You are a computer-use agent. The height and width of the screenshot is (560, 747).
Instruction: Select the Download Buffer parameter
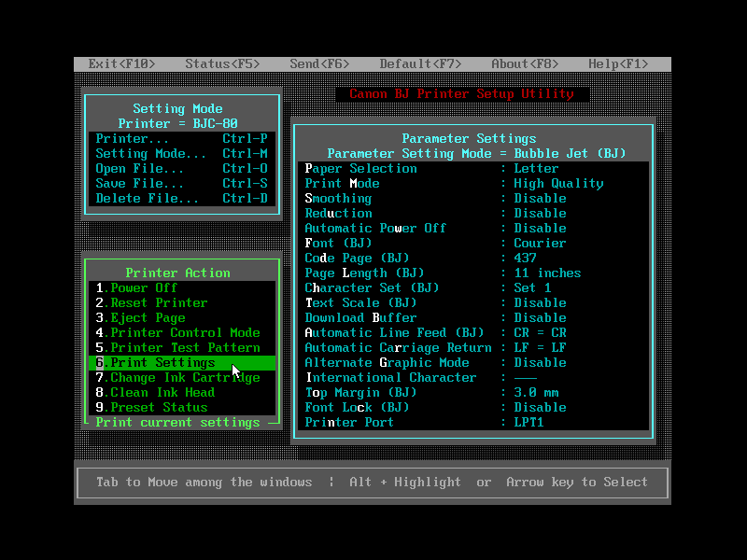(x=473, y=317)
